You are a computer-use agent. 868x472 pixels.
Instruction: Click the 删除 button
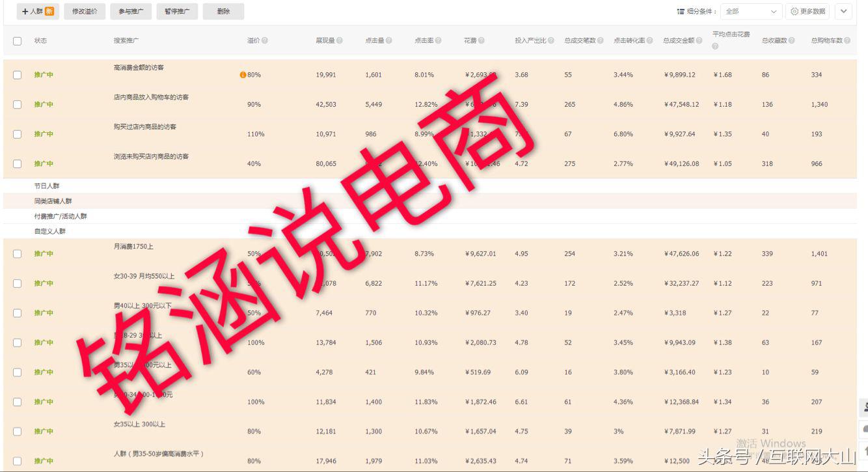[223, 11]
